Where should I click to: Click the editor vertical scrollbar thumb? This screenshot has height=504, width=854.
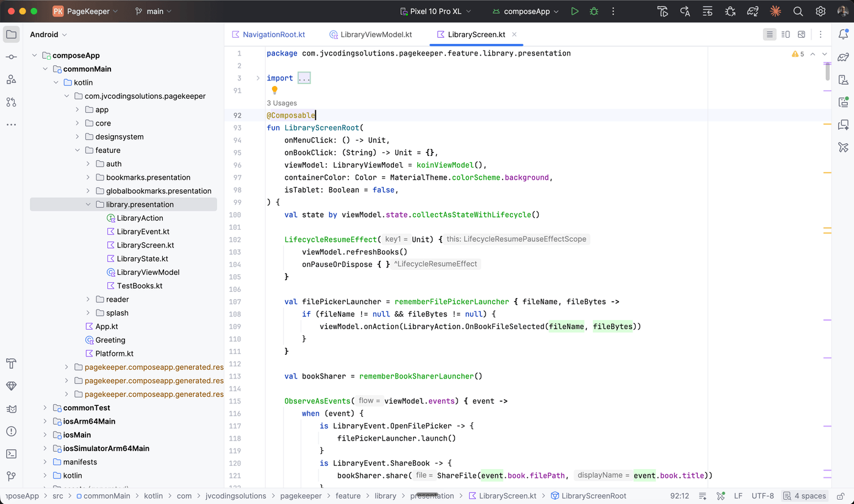coord(828,71)
